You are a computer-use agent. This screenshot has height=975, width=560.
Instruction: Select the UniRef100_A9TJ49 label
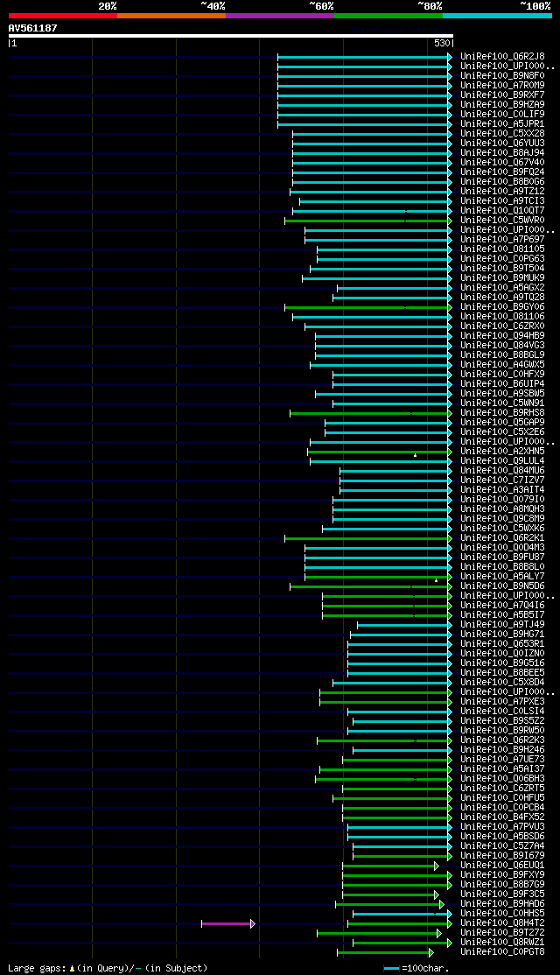[x=502, y=625]
